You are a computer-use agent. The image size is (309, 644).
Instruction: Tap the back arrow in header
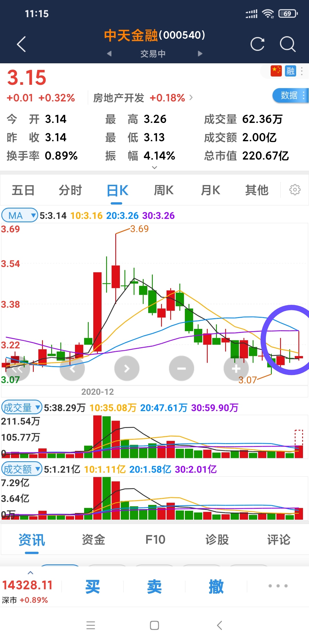pyautogui.click(x=21, y=44)
